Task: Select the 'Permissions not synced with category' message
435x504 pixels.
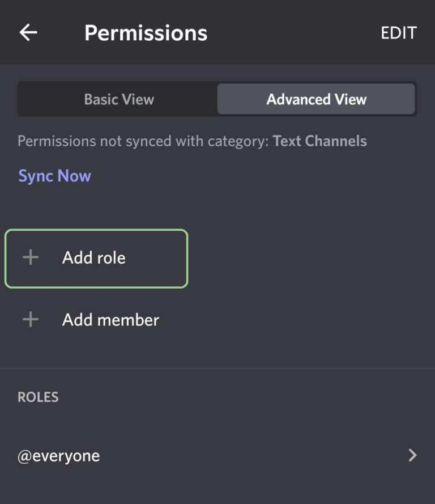Action: pyautogui.click(x=192, y=141)
